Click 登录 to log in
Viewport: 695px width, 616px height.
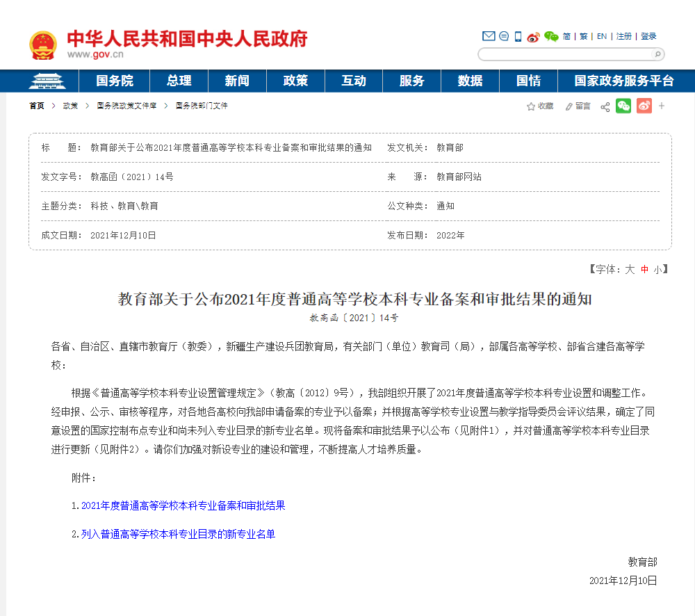pyautogui.click(x=648, y=36)
